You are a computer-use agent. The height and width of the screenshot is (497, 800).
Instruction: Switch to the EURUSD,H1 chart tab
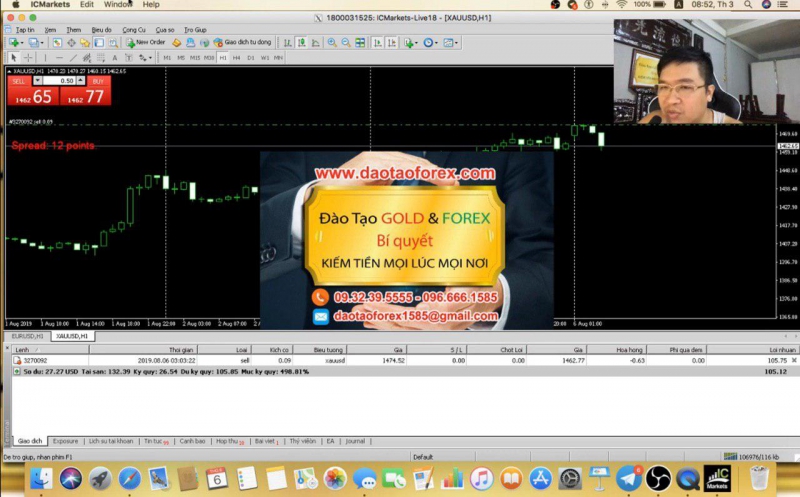(28, 336)
